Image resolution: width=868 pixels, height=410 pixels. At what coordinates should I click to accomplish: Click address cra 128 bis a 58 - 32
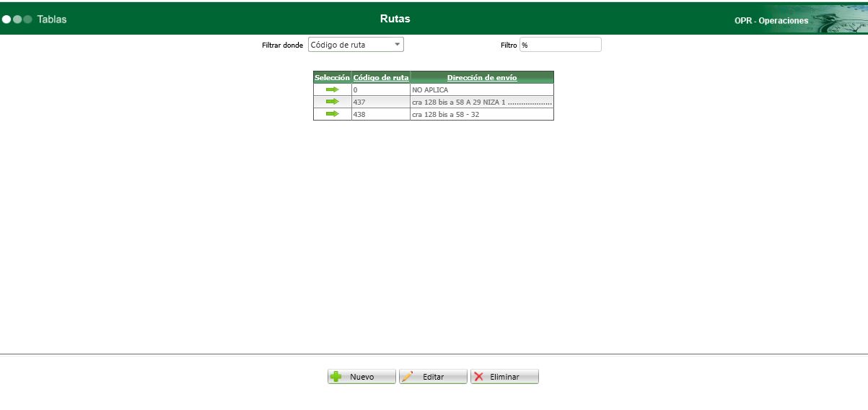(482, 114)
